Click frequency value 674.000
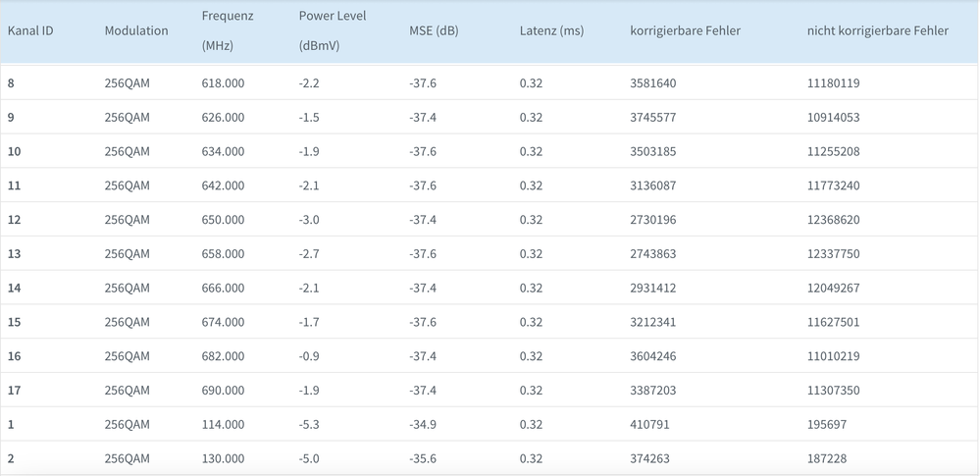 (223, 322)
